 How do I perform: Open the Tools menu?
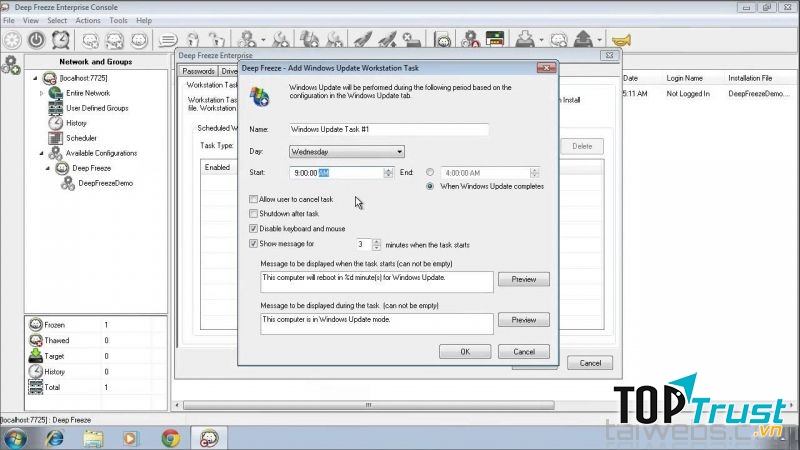click(x=118, y=20)
